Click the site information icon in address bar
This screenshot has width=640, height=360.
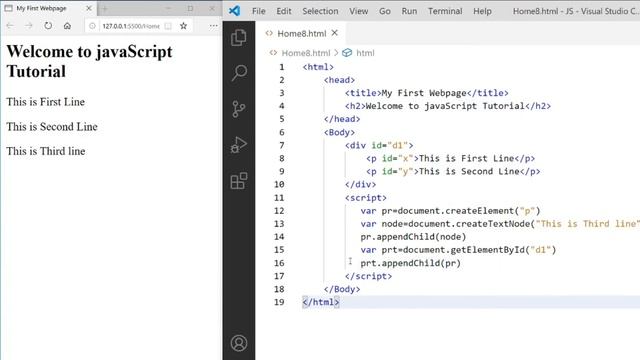click(x=92, y=26)
